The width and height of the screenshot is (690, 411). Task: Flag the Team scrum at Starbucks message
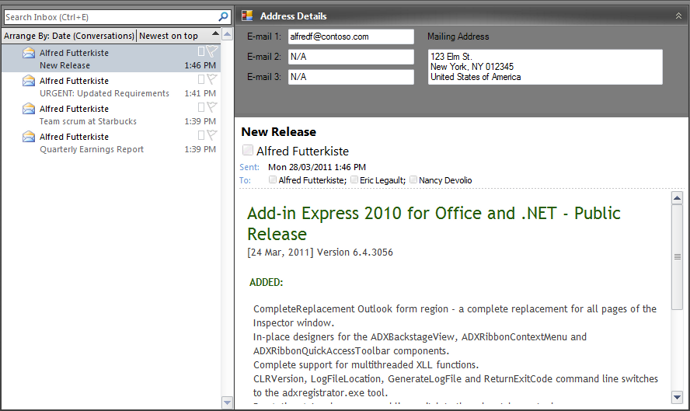pos(212,107)
